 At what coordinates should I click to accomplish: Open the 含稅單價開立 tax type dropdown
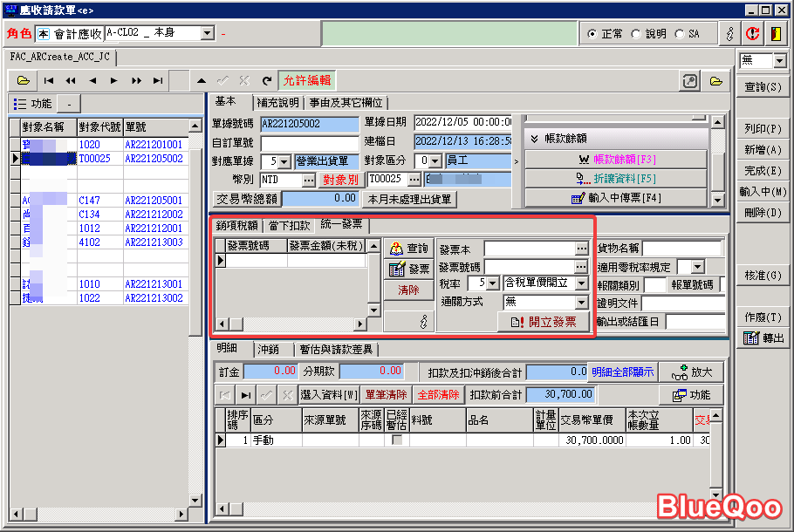point(584,283)
